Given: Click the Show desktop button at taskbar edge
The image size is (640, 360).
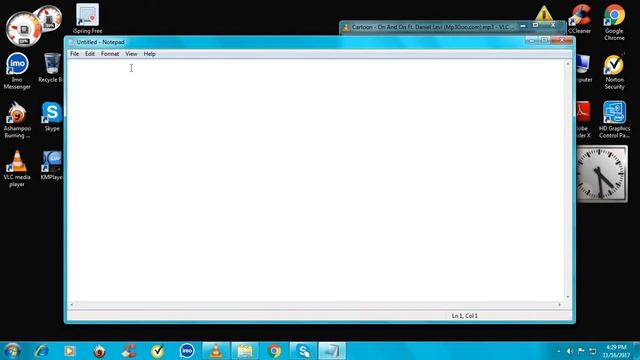Looking at the screenshot, I should [x=637, y=351].
